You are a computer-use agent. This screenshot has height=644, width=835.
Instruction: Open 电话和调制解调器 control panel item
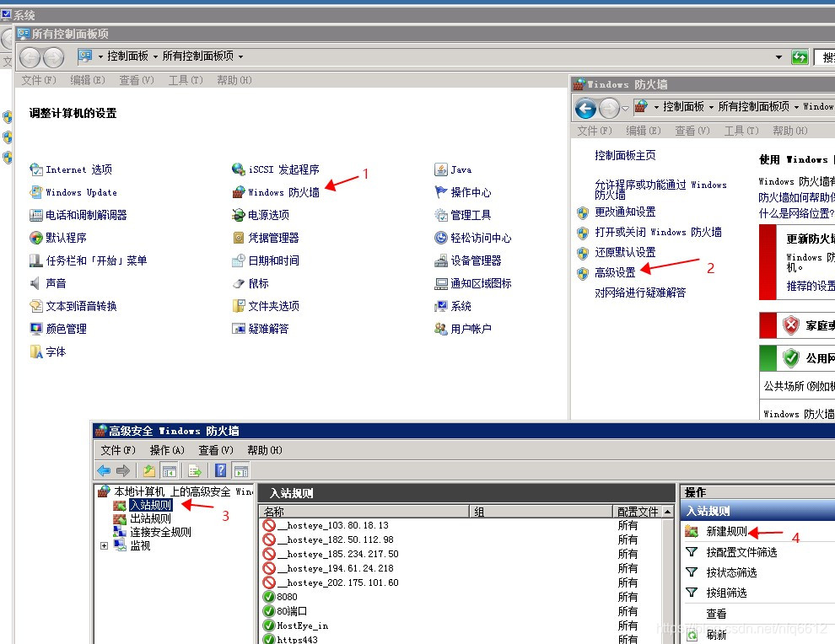click(x=78, y=215)
